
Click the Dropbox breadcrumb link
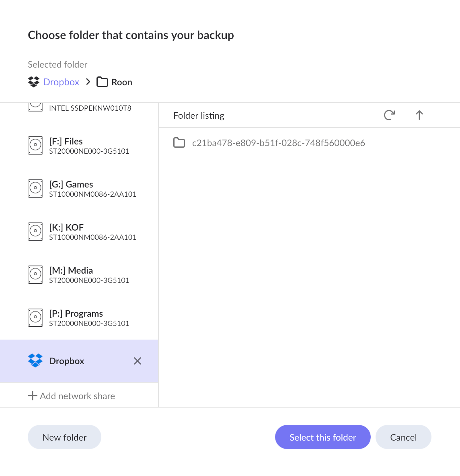pyautogui.click(x=61, y=82)
